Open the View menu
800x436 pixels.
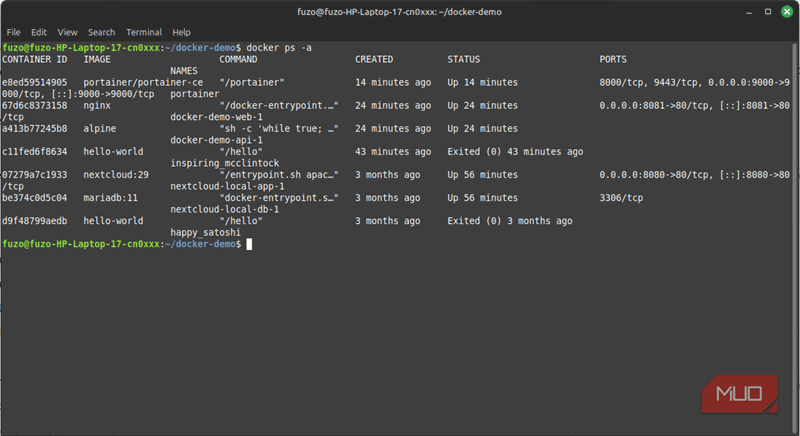coord(68,32)
